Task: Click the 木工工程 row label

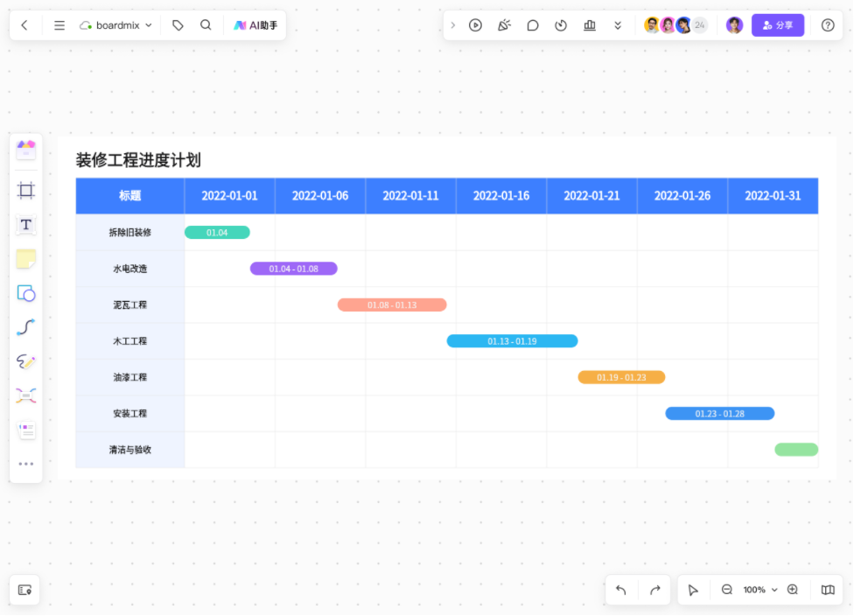Action: tap(130, 341)
